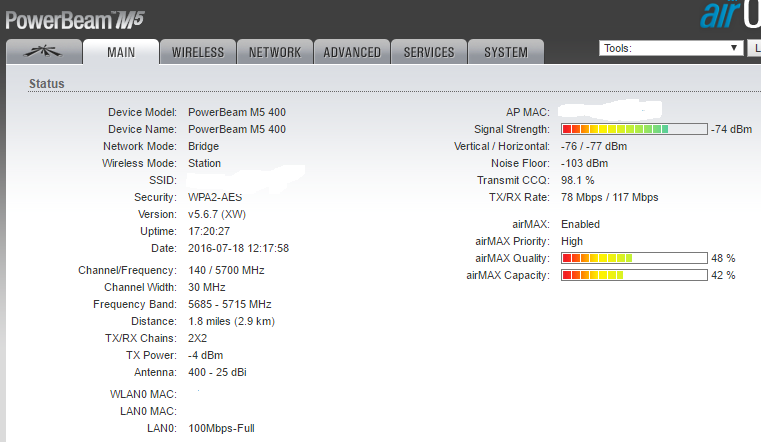Viewport: 761px width, 442px height.
Task: Open the Ubiquiti logo tab
Action: tap(42, 52)
